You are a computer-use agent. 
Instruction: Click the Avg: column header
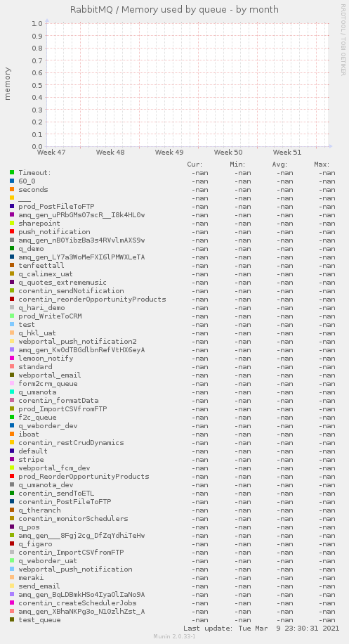click(279, 165)
